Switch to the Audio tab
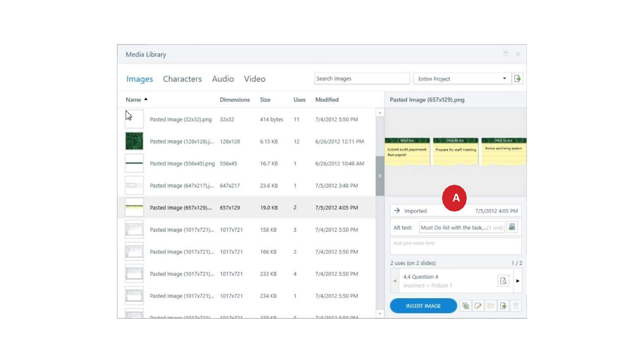 click(x=223, y=79)
